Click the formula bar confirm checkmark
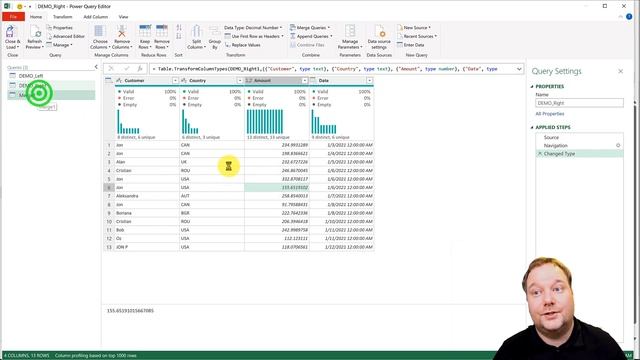Viewport: 640px width, 360px height. (x=126, y=69)
